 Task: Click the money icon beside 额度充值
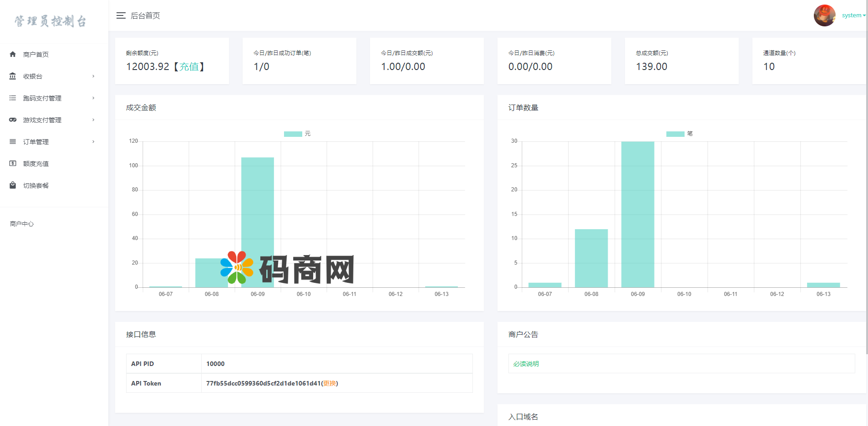point(13,163)
